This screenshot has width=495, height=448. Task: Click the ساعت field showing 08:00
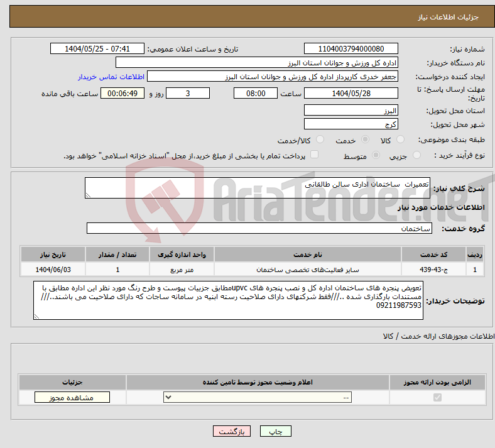[256, 93]
